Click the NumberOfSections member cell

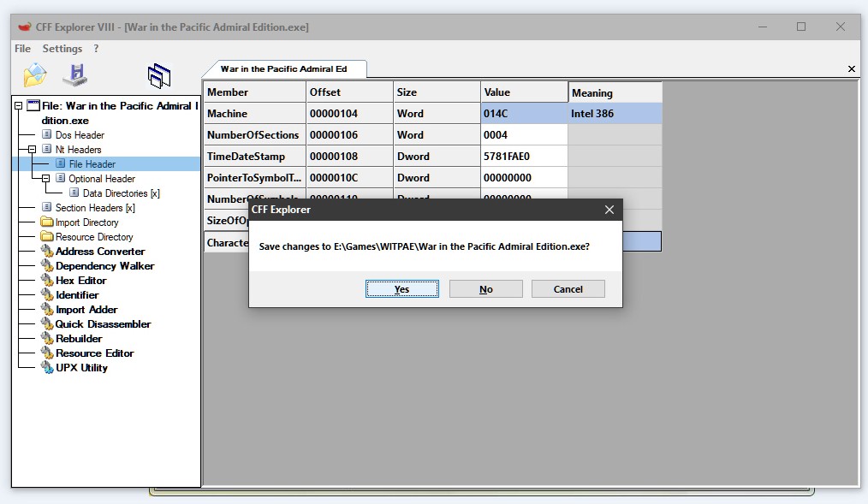click(254, 135)
